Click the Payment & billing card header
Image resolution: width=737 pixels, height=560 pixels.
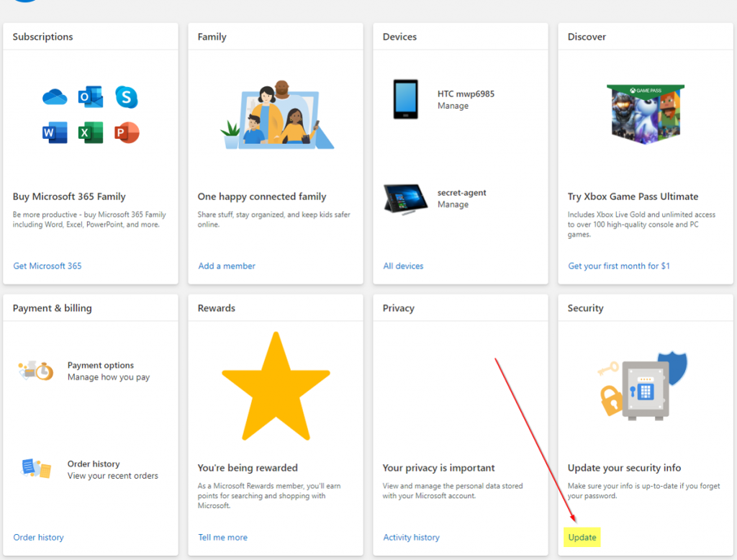coord(52,309)
